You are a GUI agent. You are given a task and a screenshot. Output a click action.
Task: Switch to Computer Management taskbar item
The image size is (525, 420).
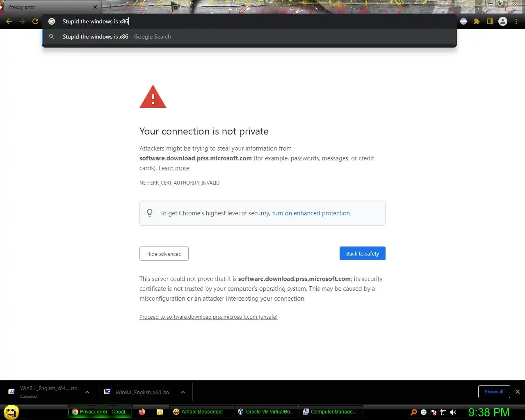click(331, 412)
